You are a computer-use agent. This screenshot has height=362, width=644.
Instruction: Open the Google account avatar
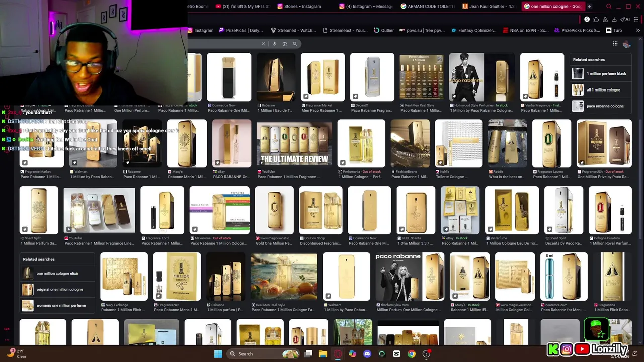tap(627, 44)
